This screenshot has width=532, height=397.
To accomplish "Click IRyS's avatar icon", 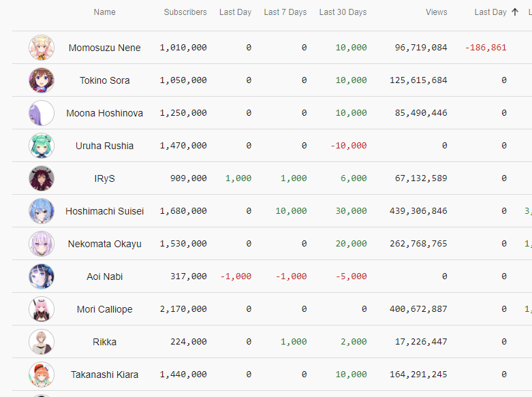I will (x=42, y=178).
